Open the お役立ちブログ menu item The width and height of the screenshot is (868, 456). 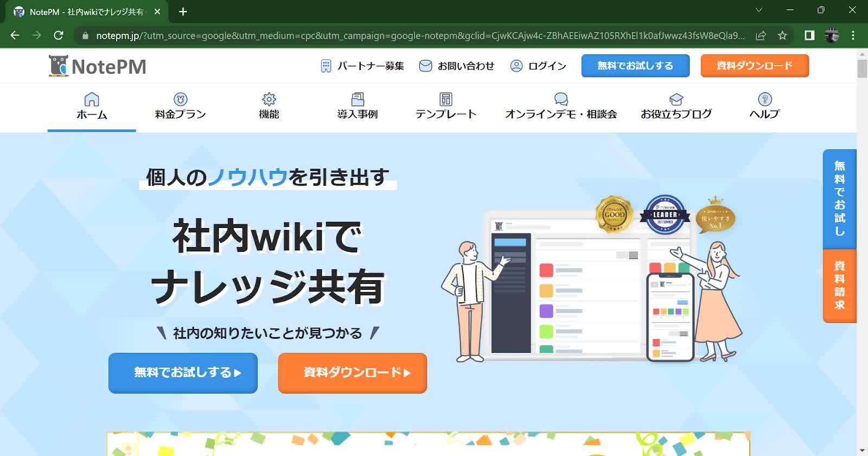[x=676, y=115]
